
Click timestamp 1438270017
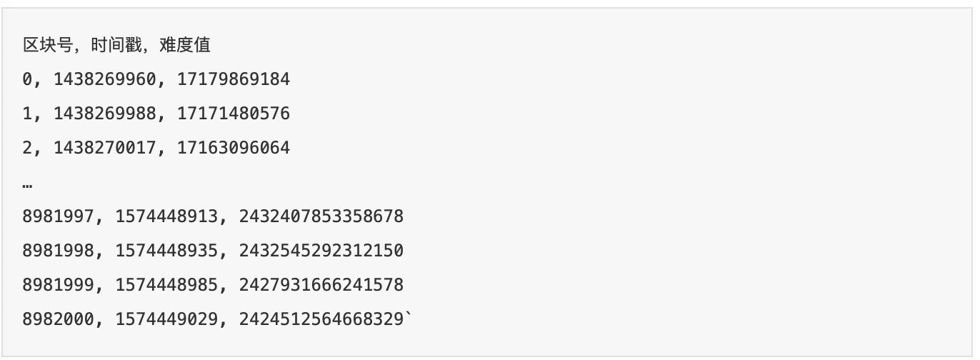click(104, 148)
